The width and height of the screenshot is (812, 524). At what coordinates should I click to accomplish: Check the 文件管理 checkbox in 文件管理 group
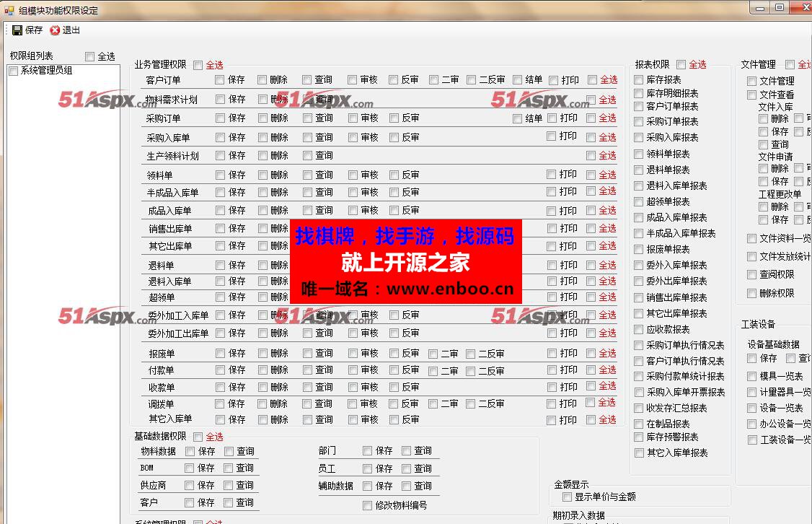tap(752, 82)
